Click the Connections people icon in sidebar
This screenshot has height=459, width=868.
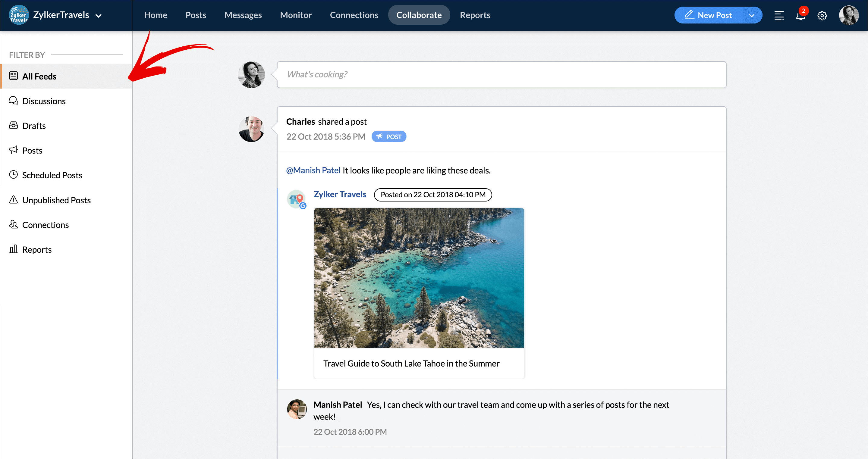point(14,224)
